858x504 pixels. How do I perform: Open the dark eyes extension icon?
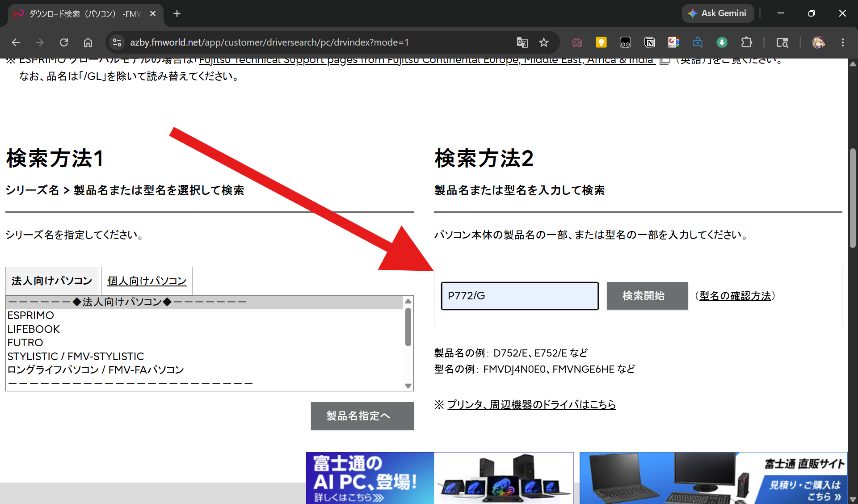pos(625,42)
